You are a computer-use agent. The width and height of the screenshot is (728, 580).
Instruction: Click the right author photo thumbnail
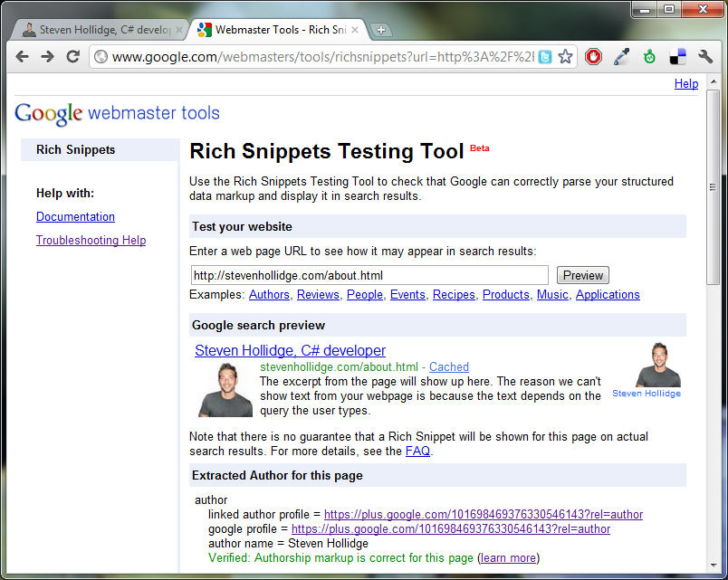click(x=658, y=365)
